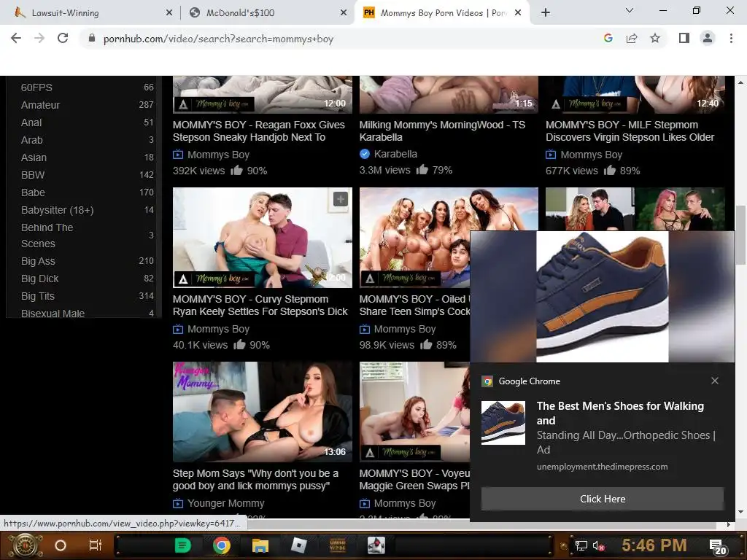Click the muted volume icon in tray

click(599, 545)
